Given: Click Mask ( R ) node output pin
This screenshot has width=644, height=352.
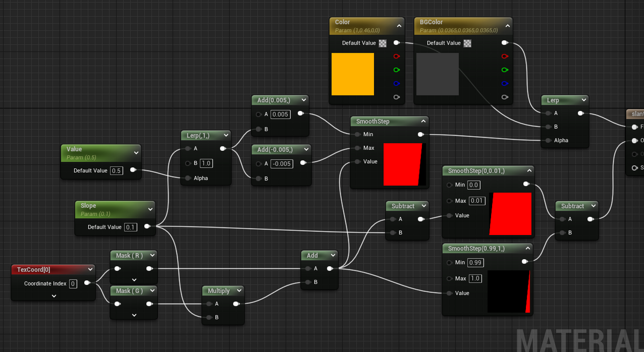Looking at the screenshot, I should click(149, 269).
